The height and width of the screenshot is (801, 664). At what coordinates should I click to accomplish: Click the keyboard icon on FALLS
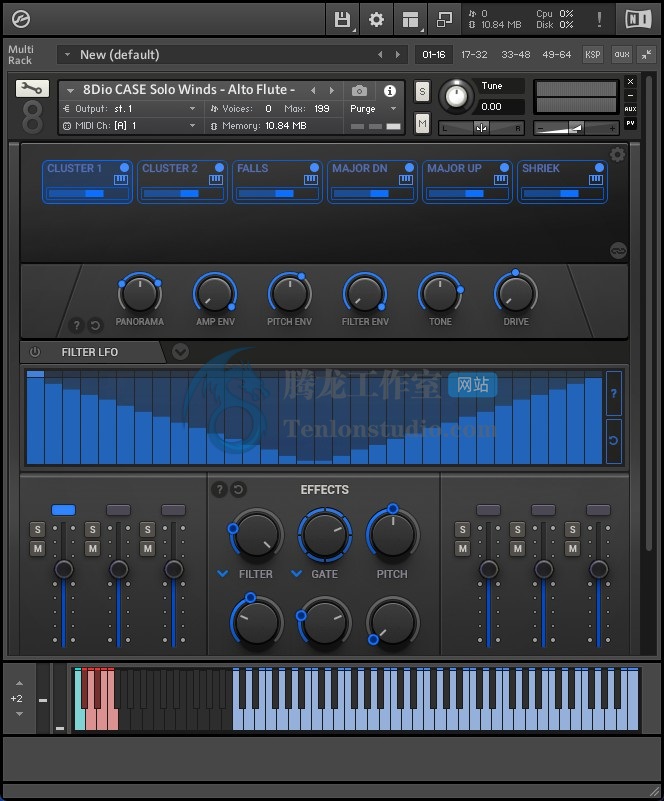click(311, 179)
